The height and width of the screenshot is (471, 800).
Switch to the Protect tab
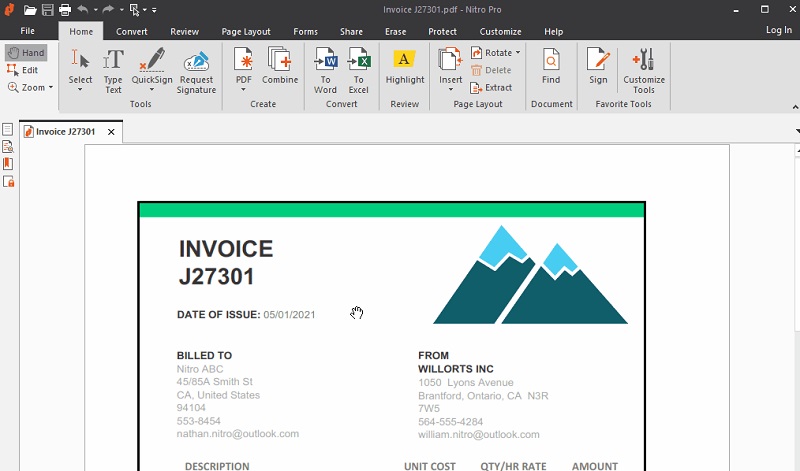click(x=442, y=32)
